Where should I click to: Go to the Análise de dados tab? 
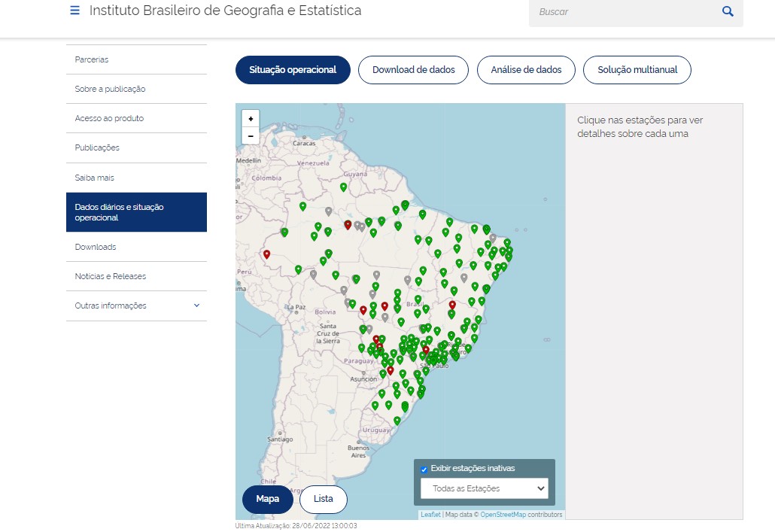[526, 70]
